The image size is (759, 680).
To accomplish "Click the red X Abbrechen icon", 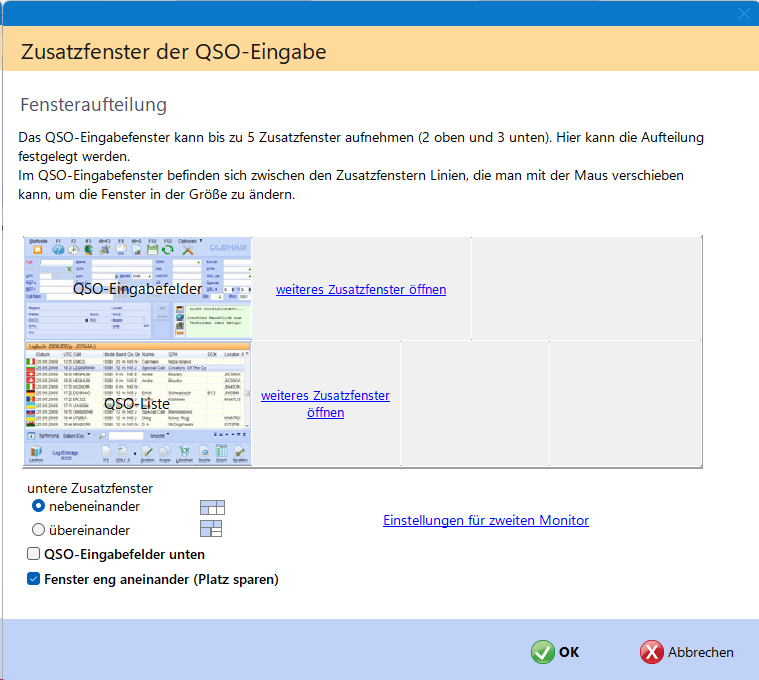I will pos(652,652).
